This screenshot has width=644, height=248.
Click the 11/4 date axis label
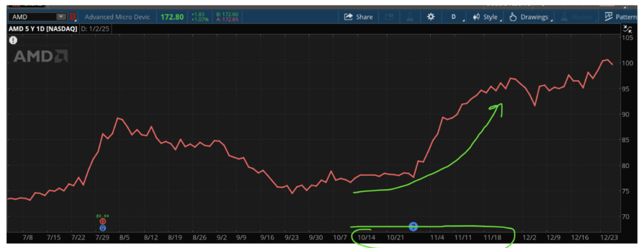(x=437, y=238)
